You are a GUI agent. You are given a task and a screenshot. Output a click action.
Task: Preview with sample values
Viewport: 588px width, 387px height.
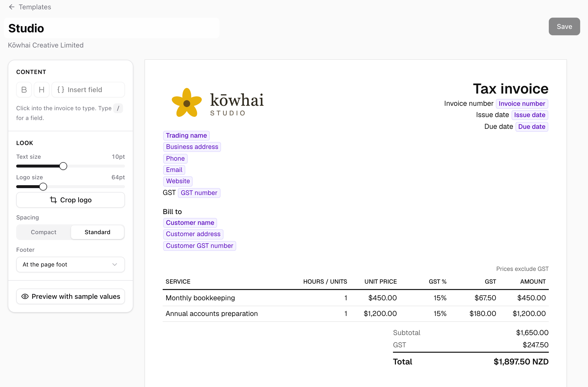pyautogui.click(x=70, y=296)
